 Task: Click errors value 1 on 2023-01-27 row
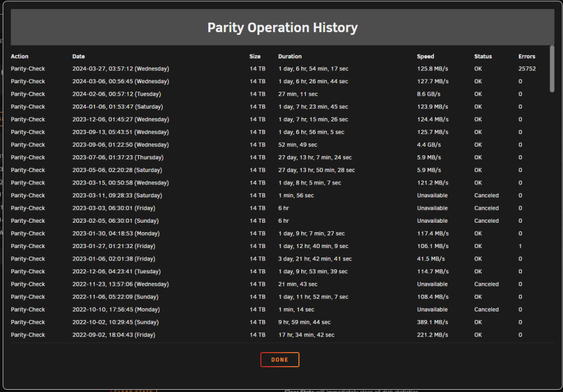click(520, 246)
